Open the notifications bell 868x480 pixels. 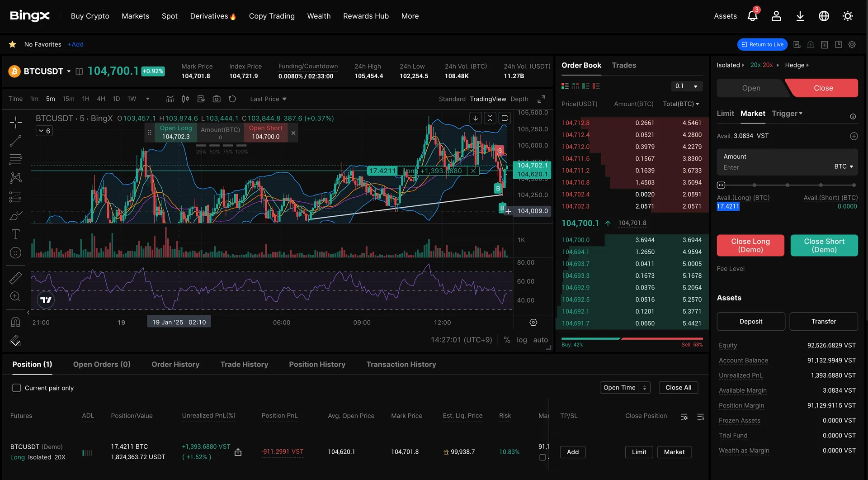tap(752, 16)
